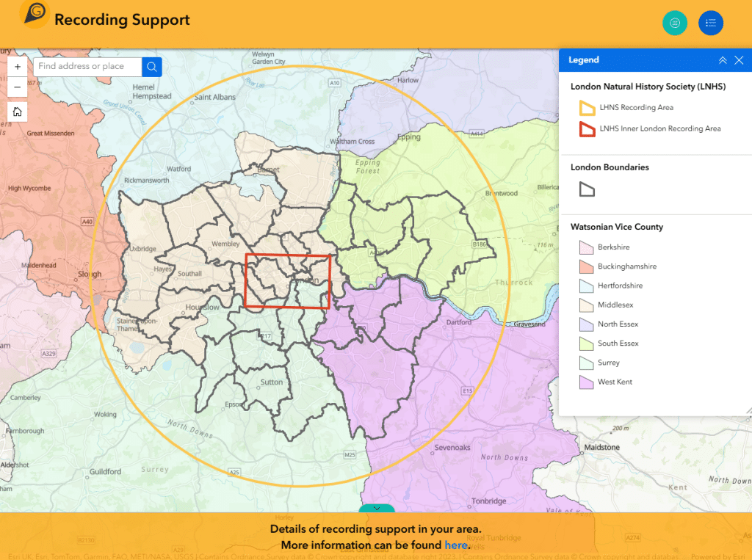Click the A10 road shield on map
The width and height of the screenshot is (752, 560).
tap(335, 83)
